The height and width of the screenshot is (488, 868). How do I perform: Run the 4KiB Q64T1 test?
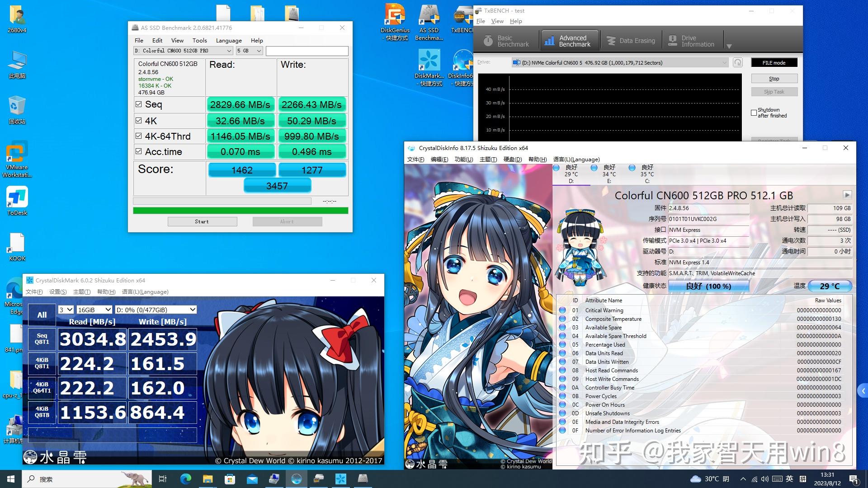click(42, 388)
